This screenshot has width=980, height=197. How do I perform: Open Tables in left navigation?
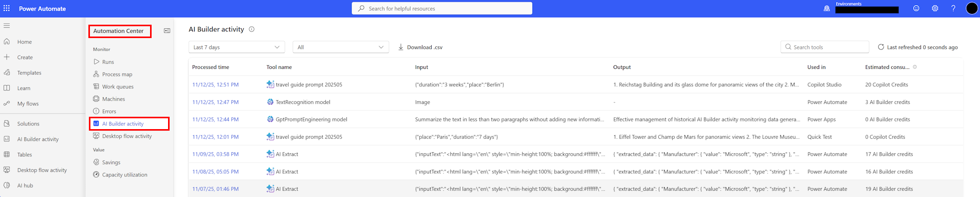point(25,154)
